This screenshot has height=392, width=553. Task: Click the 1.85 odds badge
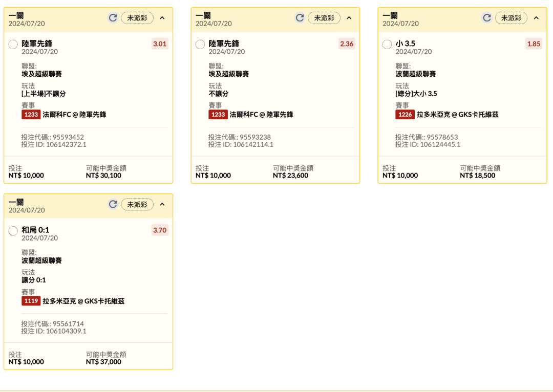[534, 44]
